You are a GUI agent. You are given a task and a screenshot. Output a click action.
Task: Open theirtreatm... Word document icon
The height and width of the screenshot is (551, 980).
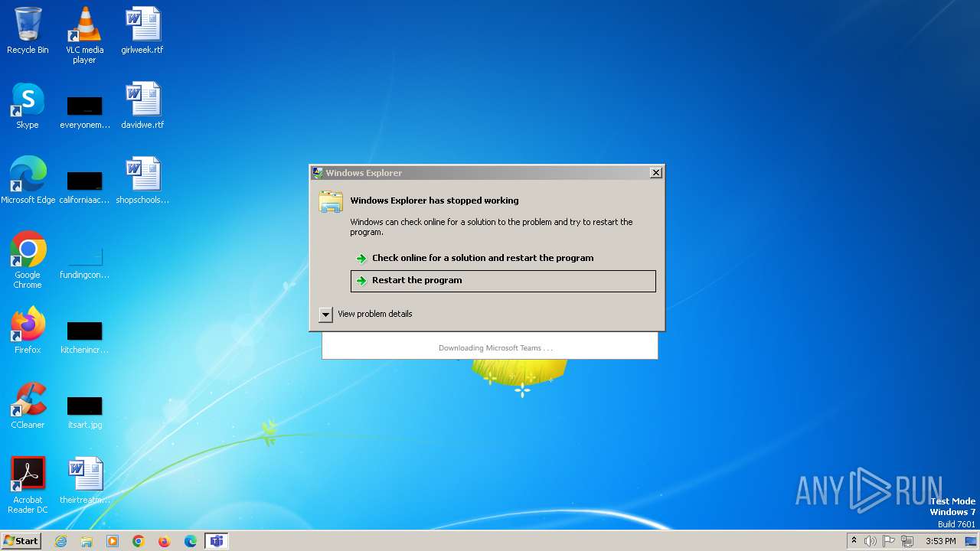(x=85, y=481)
